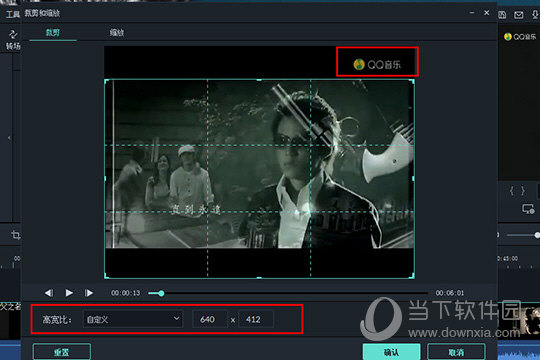The width and height of the screenshot is (540, 360).
Task: Click the current time 00:00:13 label
Action: [125, 293]
